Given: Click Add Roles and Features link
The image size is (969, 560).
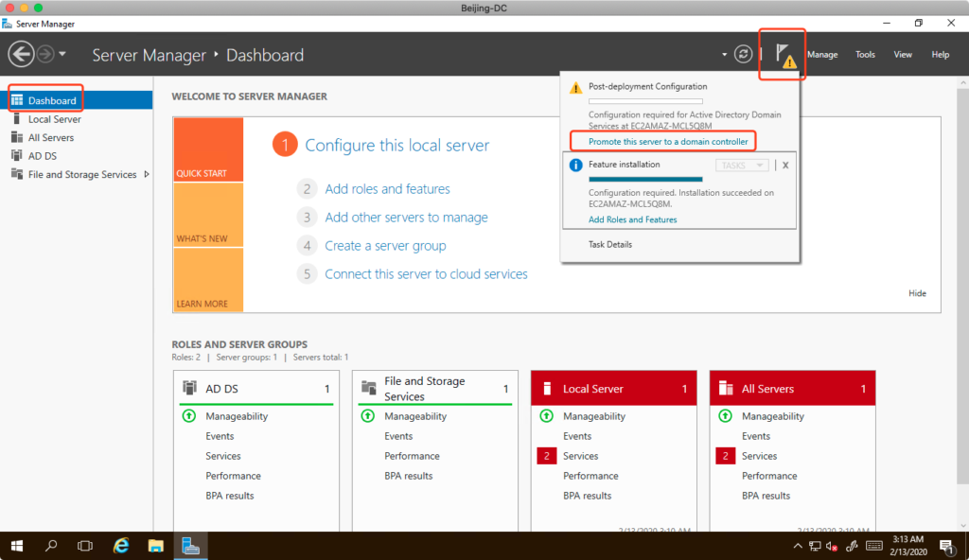Looking at the screenshot, I should click(632, 219).
